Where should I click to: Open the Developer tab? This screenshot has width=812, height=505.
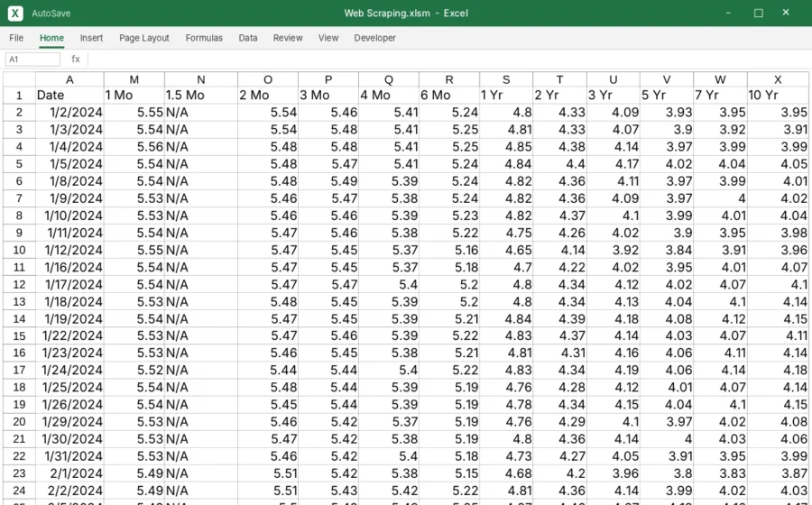pos(375,38)
